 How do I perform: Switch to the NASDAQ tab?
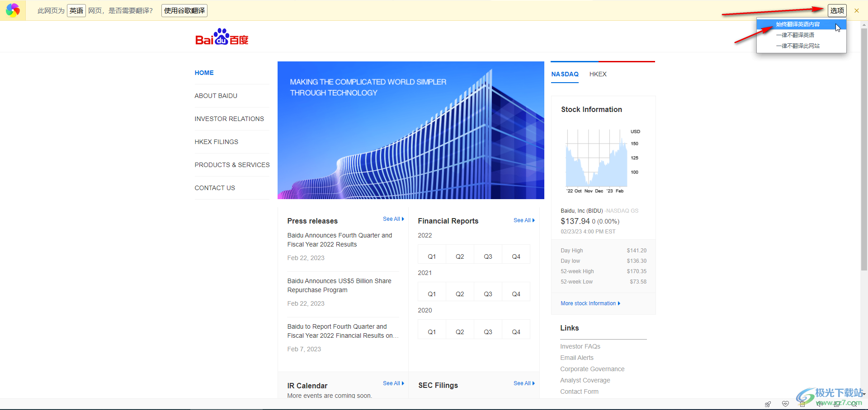[x=565, y=74]
